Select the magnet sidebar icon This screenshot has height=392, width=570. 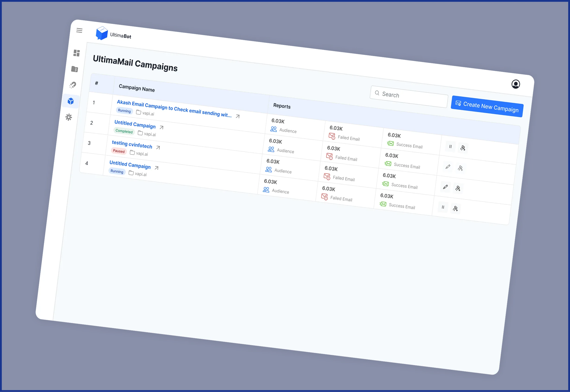(x=73, y=85)
